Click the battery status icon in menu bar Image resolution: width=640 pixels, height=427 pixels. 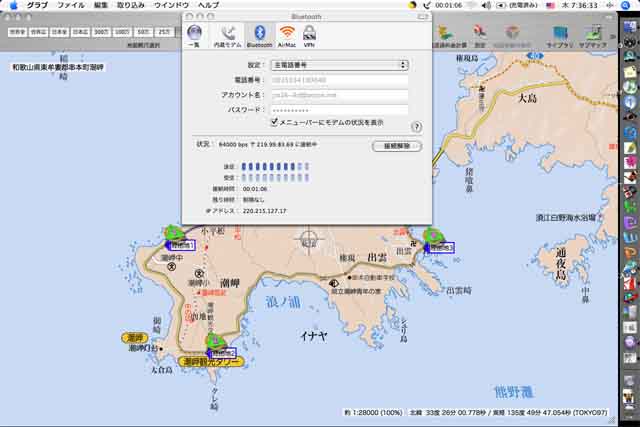501,5
